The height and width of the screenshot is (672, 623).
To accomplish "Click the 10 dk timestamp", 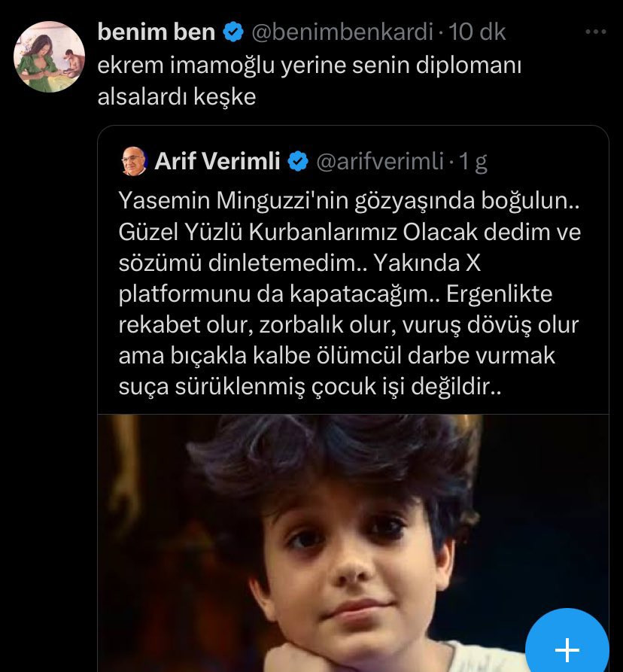I will click(477, 32).
